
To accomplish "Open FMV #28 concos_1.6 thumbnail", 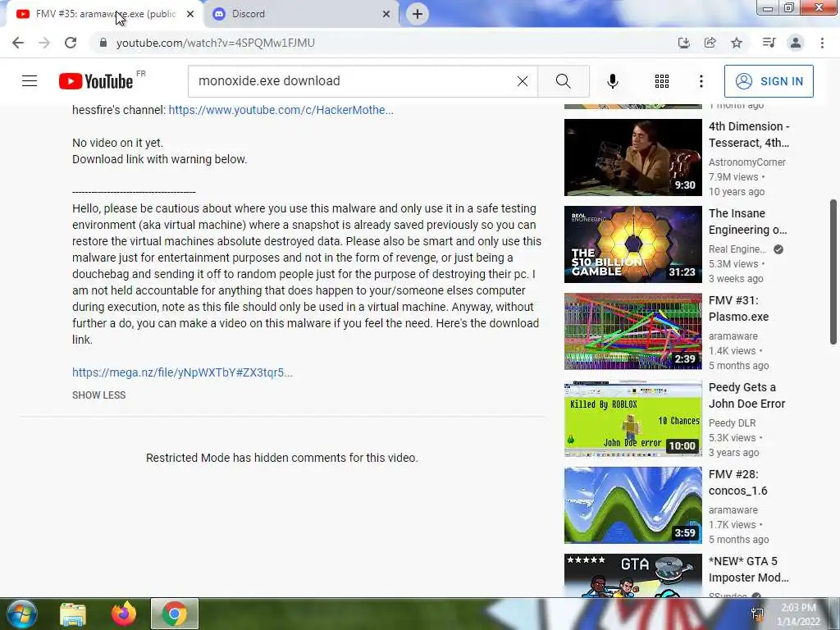I will (x=632, y=505).
